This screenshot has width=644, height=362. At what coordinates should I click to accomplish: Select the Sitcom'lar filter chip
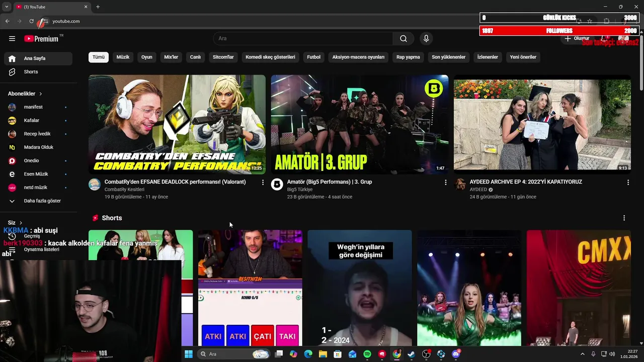[x=223, y=57]
